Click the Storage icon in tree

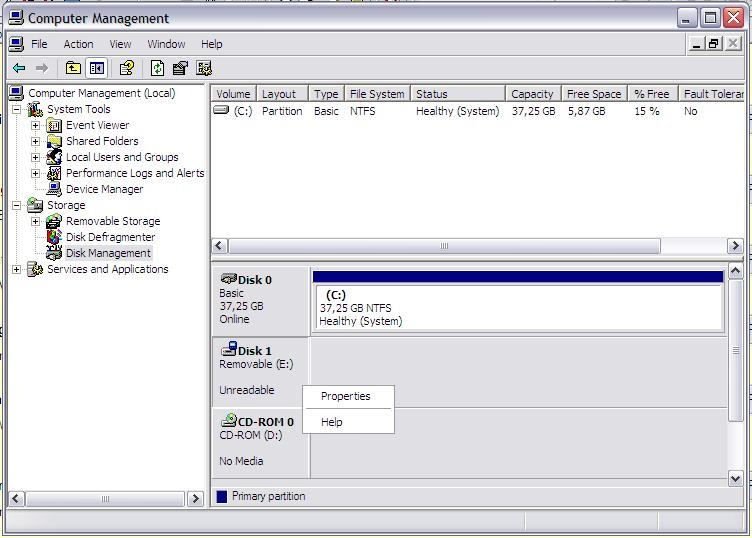(x=35, y=205)
